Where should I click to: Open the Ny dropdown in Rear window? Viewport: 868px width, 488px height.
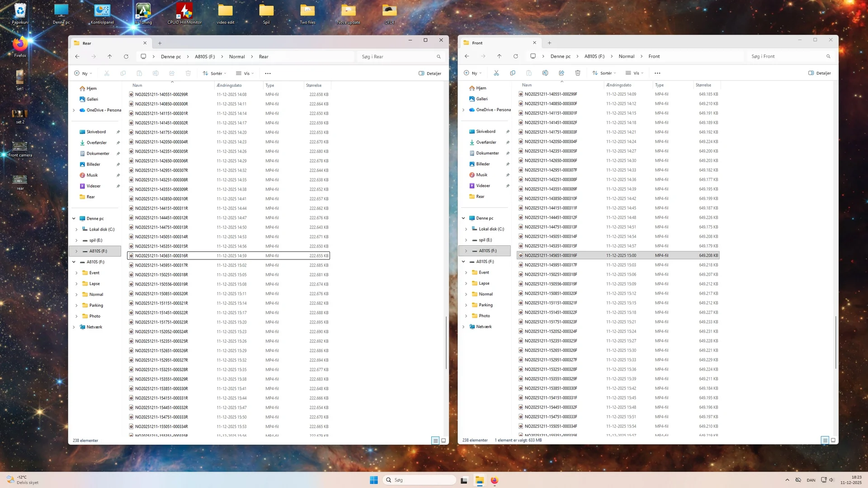(83, 73)
